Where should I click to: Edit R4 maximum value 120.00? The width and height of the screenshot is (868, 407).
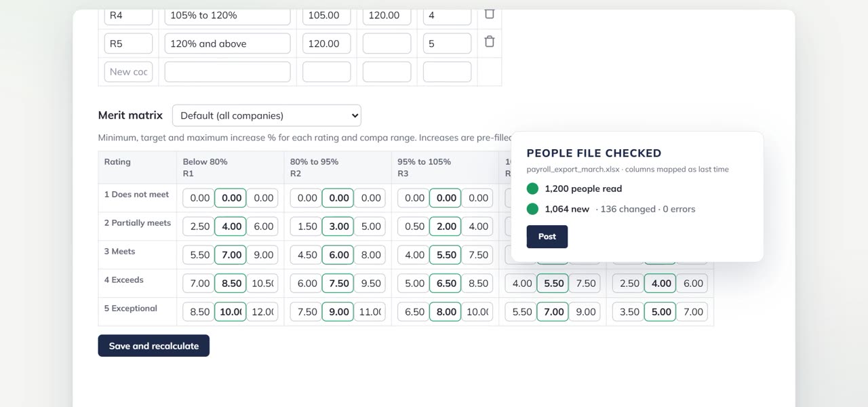pos(387,15)
